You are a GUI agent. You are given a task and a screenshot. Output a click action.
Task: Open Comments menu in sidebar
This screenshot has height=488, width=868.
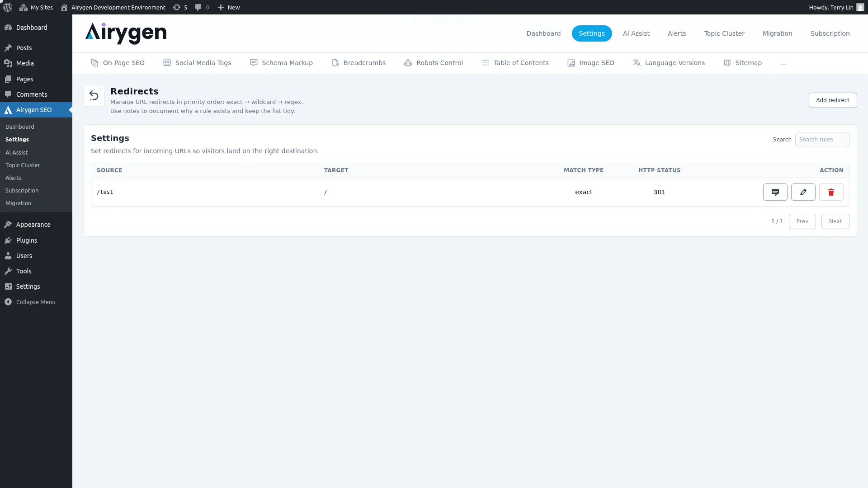(x=36, y=94)
